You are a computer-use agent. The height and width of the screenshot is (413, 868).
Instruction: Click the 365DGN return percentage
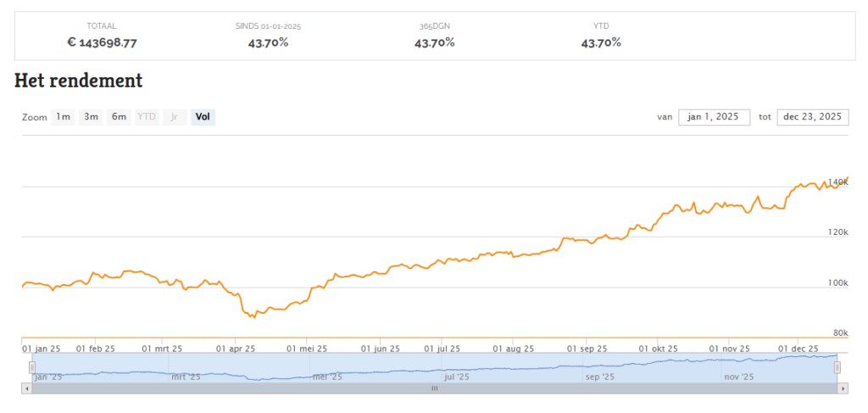click(434, 43)
